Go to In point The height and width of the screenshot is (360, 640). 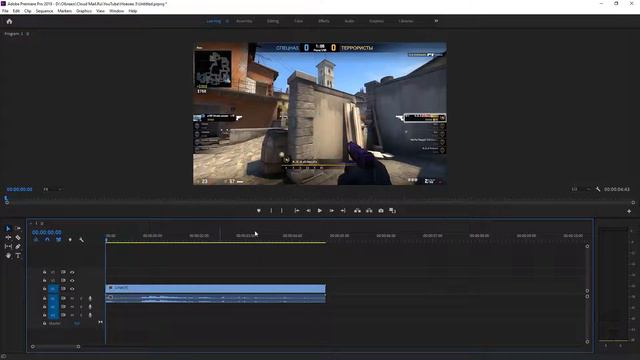tap(297, 211)
